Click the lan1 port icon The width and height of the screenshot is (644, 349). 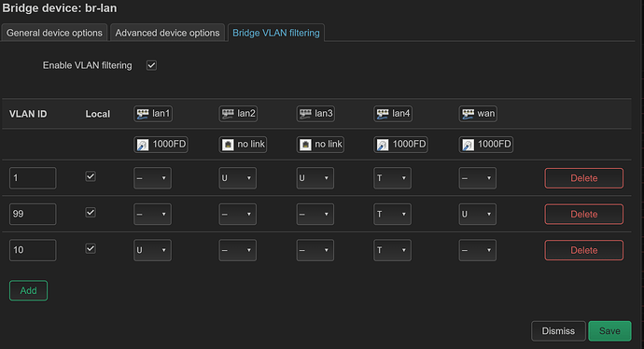pos(143,114)
